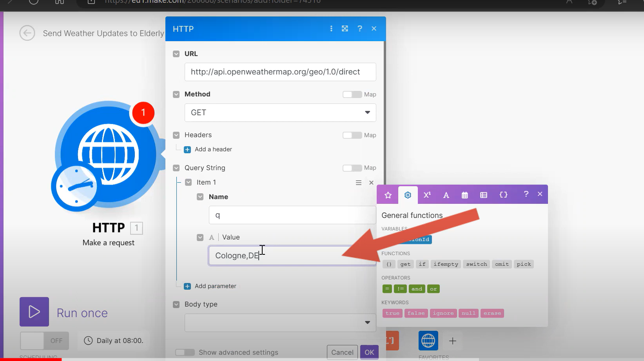Click the plus icon beside Add parameter

(187, 286)
